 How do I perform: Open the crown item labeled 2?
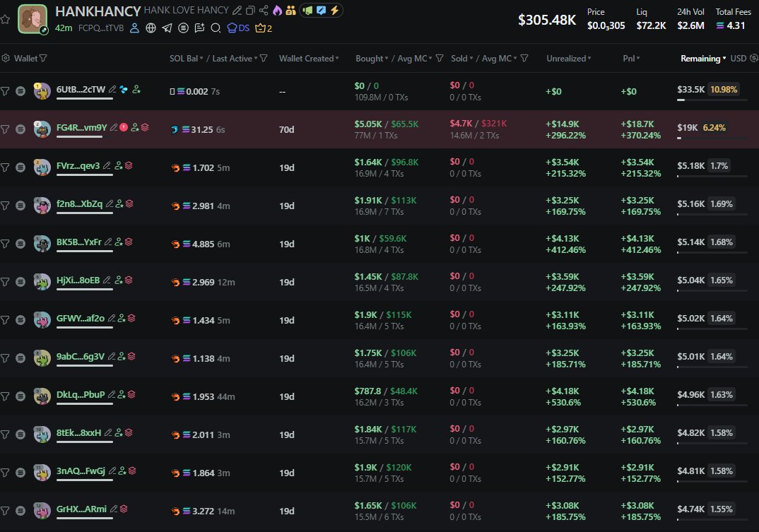[x=263, y=28]
